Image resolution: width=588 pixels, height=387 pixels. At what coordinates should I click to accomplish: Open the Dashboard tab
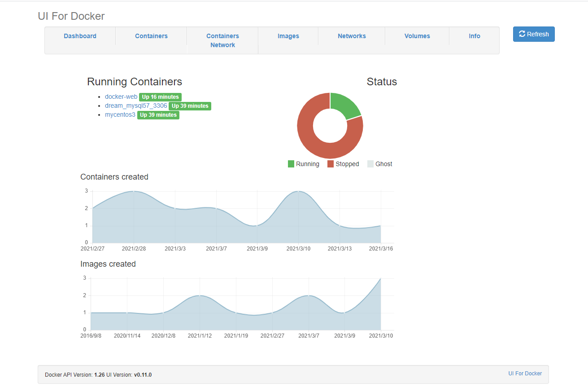[80, 36]
